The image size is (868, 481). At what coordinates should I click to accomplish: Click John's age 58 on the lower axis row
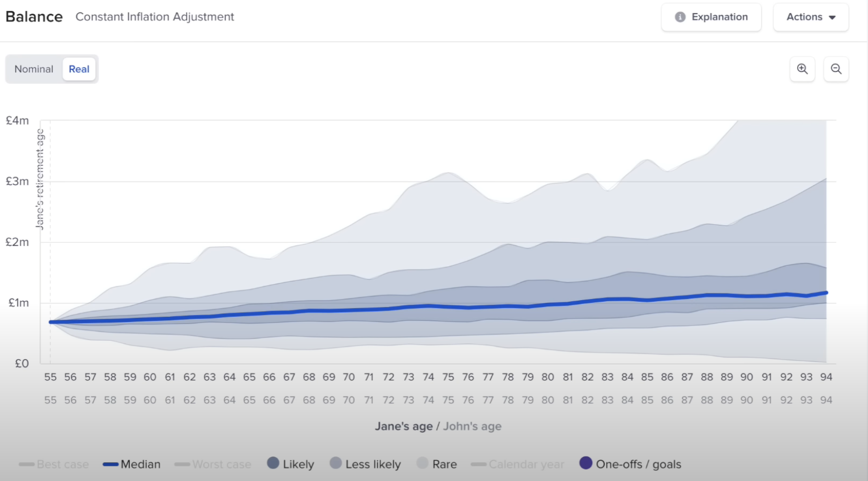pyautogui.click(x=110, y=400)
